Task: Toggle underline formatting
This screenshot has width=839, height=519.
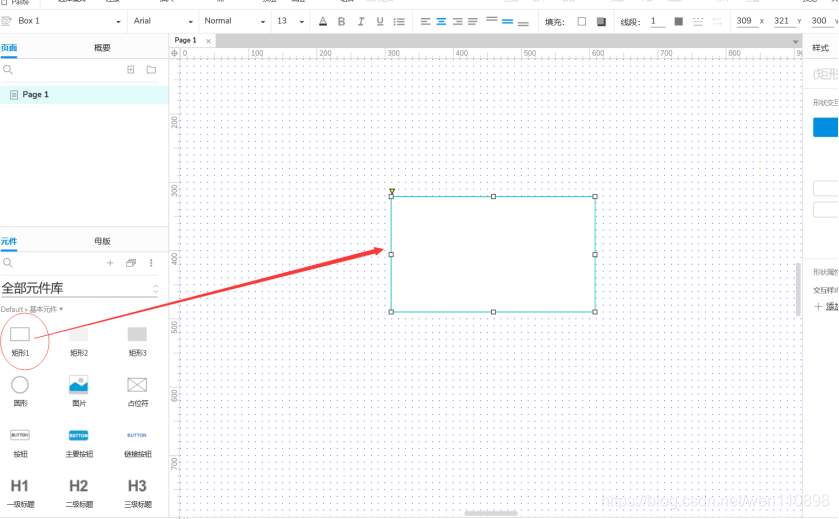Action: click(380, 21)
